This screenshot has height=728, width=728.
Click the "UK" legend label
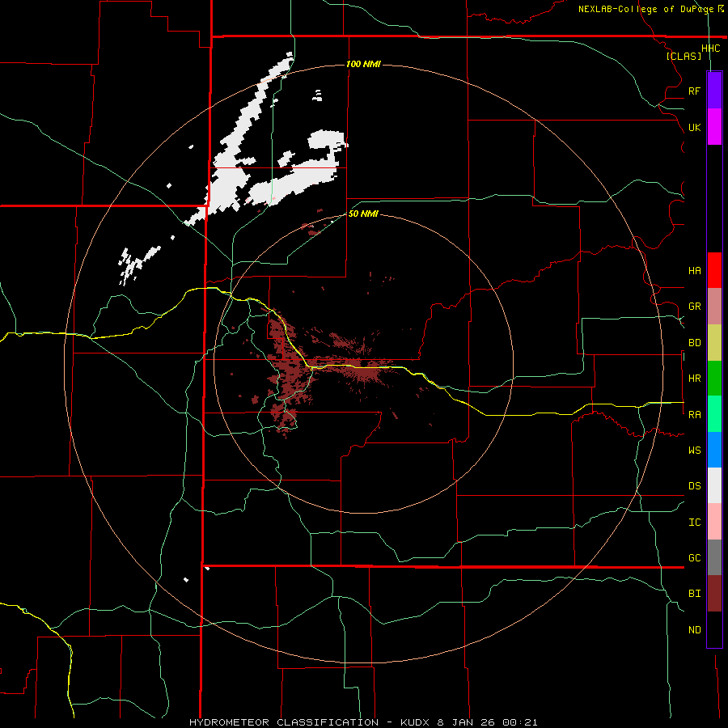[x=694, y=127]
